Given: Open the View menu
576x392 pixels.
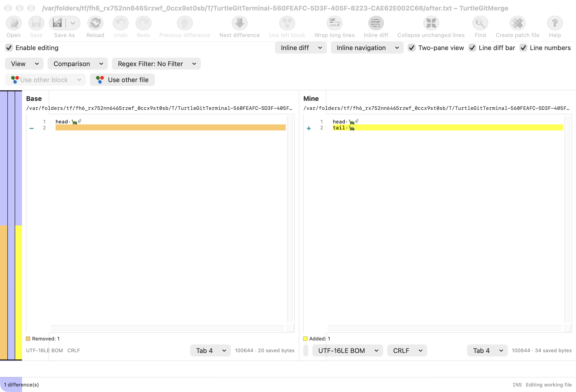Looking at the screenshot, I should click(x=24, y=64).
